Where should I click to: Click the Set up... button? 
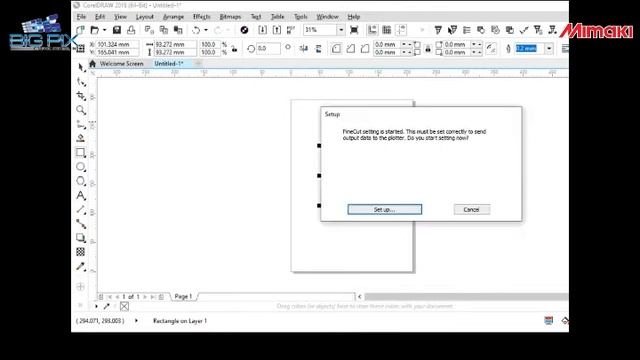pyautogui.click(x=384, y=209)
